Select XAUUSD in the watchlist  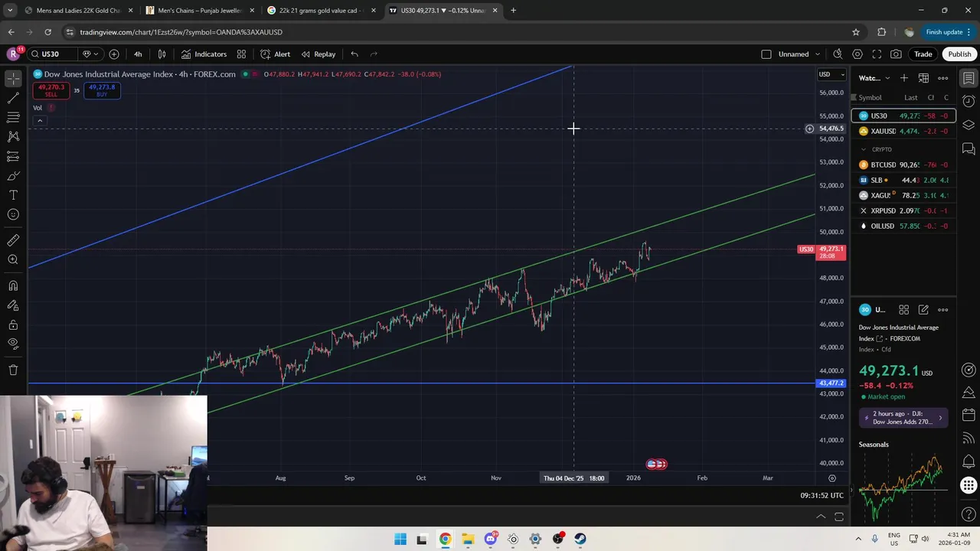[903, 131]
